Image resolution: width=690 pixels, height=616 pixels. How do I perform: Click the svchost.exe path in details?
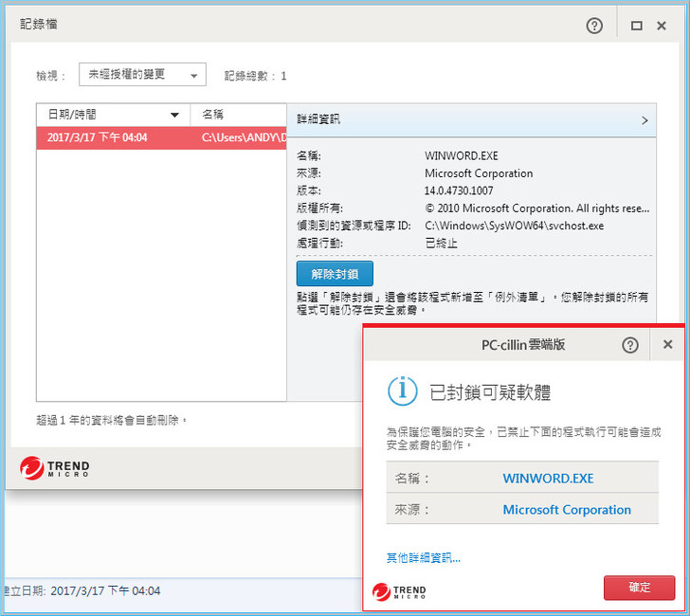point(514,226)
